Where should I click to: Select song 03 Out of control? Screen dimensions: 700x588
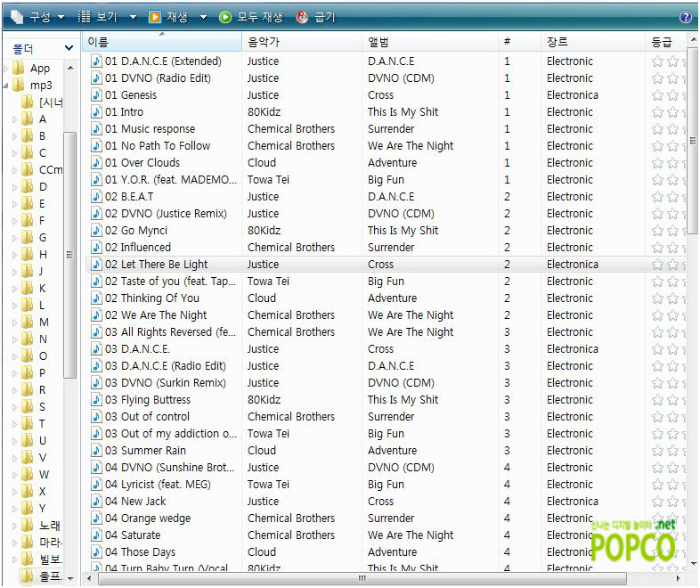(147, 417)
